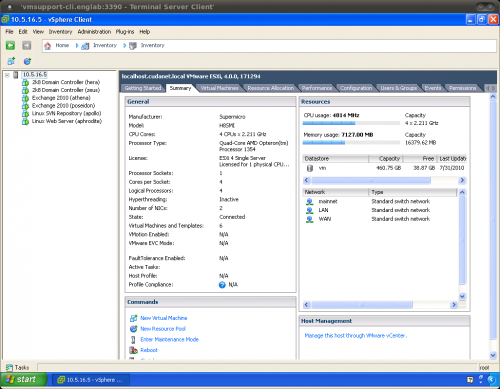Click the datastore list horizontal scrollbar
This screenshot has width=500, height=389.
click(x=384, y=180)
